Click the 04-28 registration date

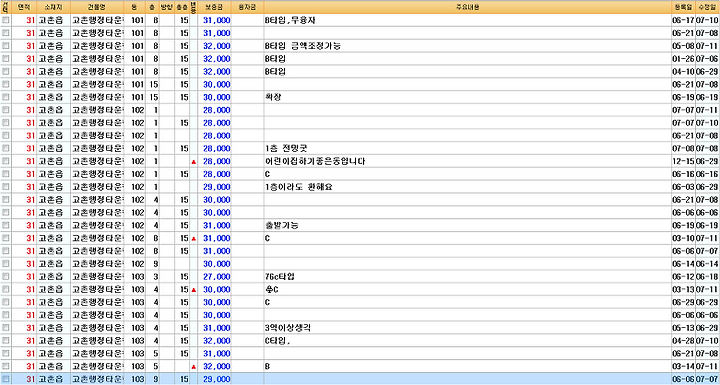pyautogui.click(x=683, y=341)
